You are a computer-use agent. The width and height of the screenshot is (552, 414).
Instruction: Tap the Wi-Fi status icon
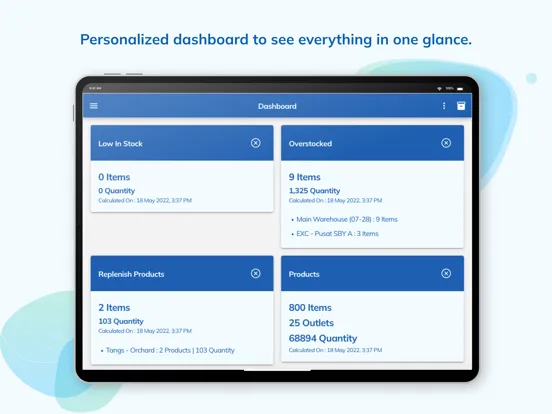coord(439,89)
